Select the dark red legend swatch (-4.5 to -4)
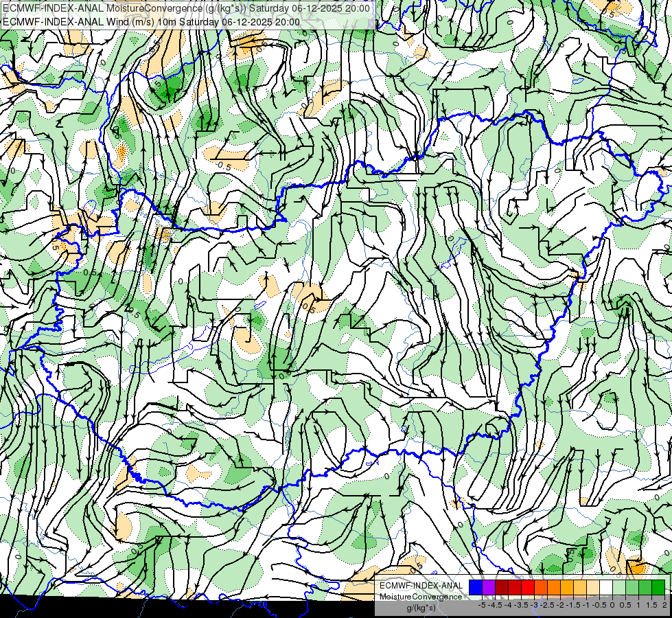Screen dimensions: 672x618 tap(502, 587)
